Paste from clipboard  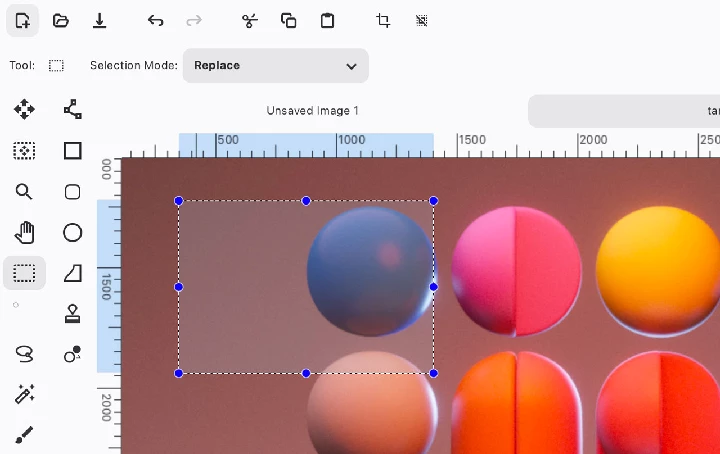(x=327, y=20)
